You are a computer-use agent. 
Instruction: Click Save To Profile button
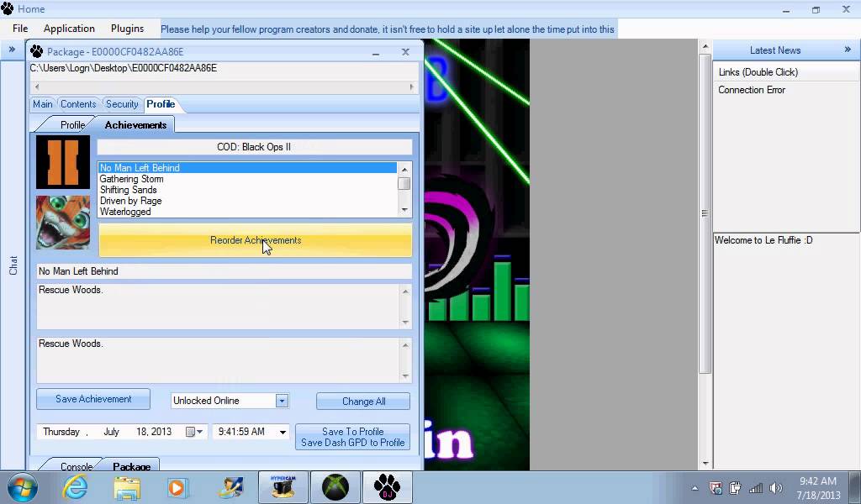point(352,437)
